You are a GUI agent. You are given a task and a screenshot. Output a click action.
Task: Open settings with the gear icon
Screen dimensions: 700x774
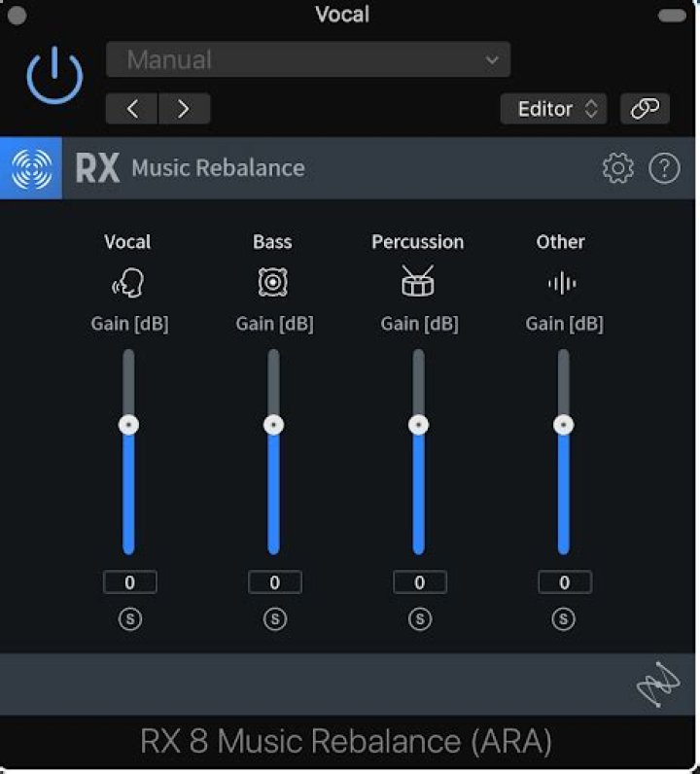point(617,168)
